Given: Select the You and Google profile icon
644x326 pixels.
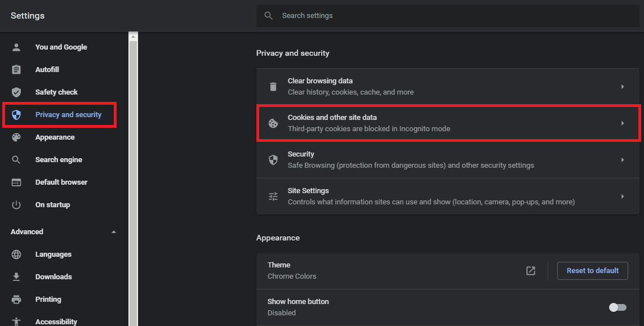Looking at the screenshot, I should point(16,47).
